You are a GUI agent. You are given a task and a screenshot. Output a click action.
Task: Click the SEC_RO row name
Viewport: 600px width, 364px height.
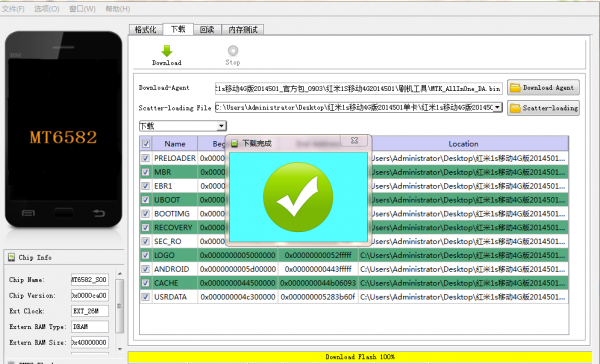[x=168, y=241]
